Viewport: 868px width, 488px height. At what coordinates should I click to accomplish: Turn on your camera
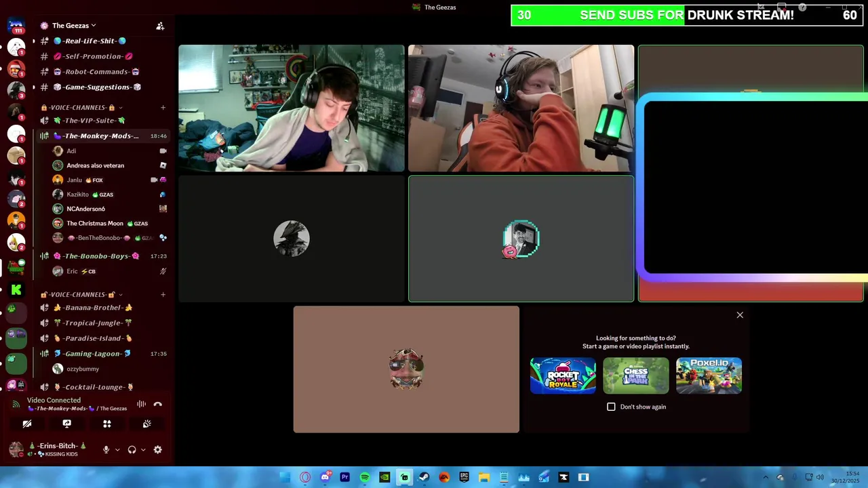(x=27, y=424)
